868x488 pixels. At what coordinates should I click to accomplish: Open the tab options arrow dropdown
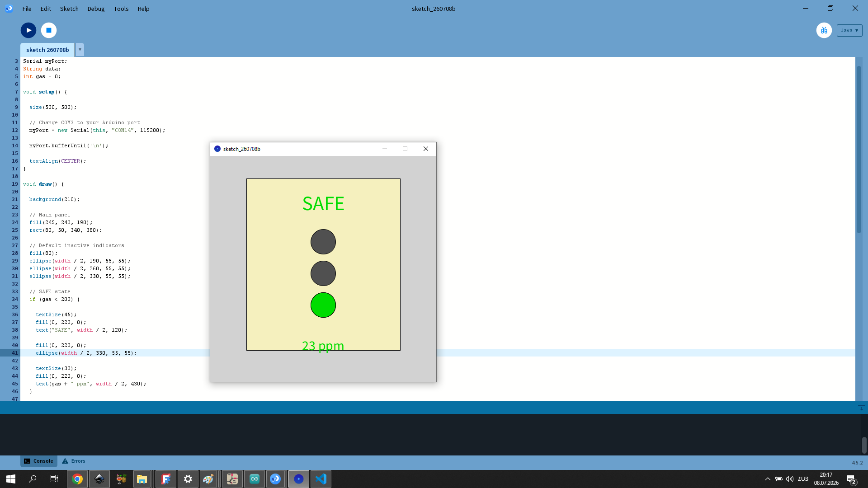(x=80, y=50)
